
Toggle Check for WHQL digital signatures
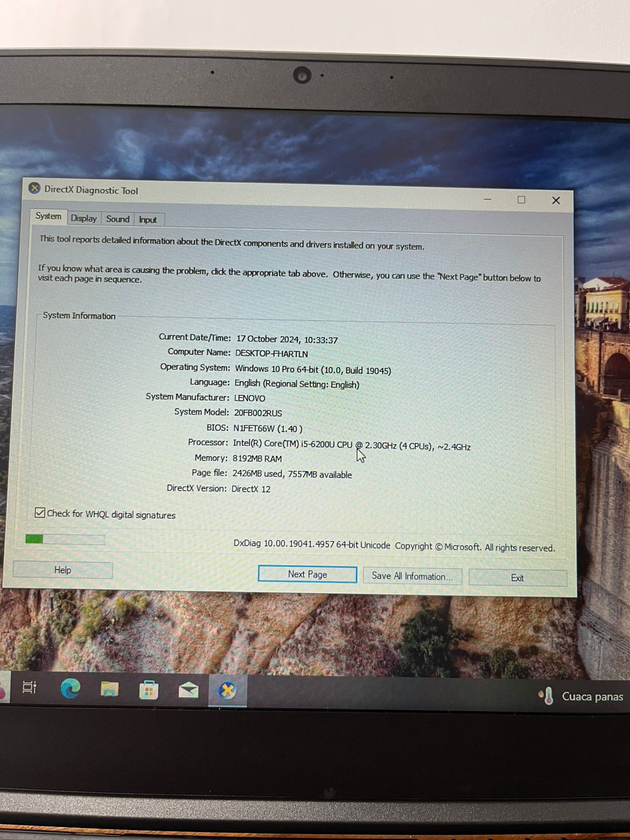click(x=40, y=512)
